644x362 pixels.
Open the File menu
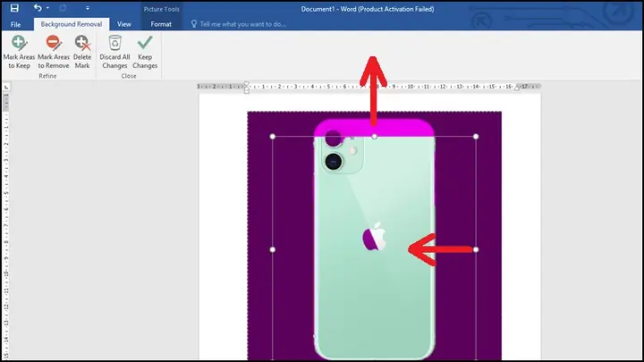(x=15, y=24)
